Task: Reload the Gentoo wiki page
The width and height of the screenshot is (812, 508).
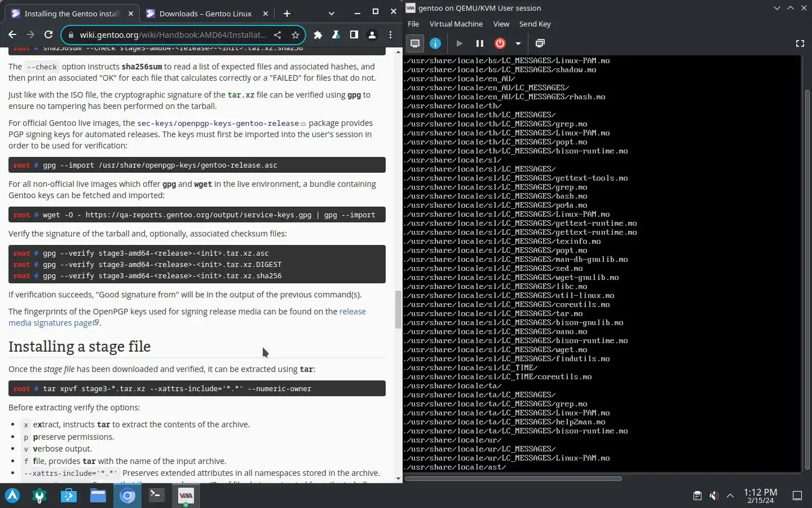Action: (x=48, y=35)
